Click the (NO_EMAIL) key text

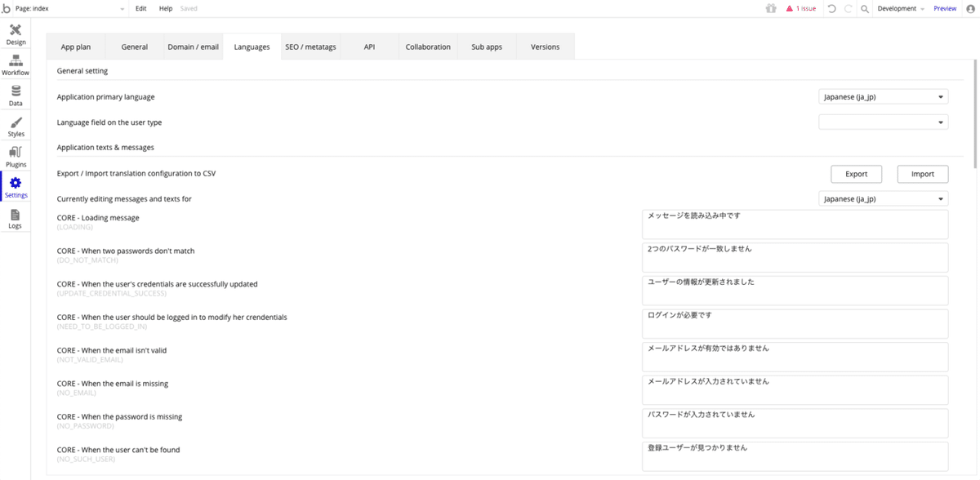click(x=75, y=393)
